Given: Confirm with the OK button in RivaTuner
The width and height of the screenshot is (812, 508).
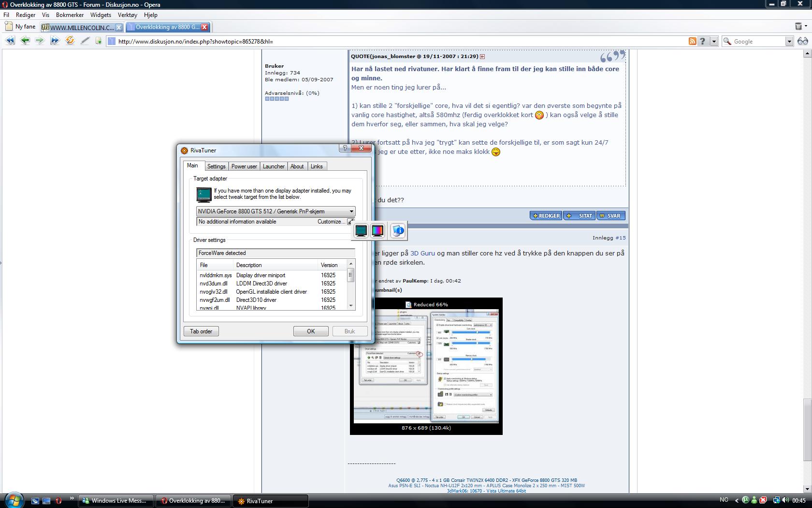Looking at the screenshot, I should [311, 331].
